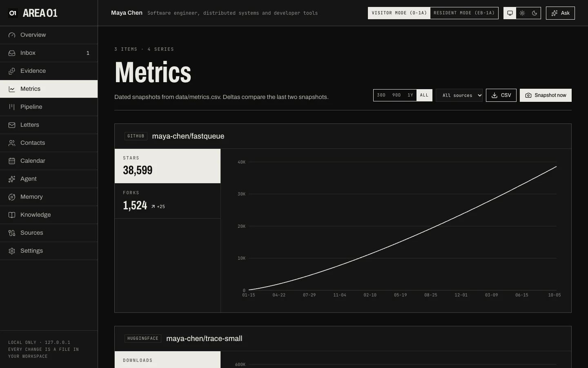588x368 pixels.
Task: Click the maya-chen/fastqueue title
Action: (188, 136)
